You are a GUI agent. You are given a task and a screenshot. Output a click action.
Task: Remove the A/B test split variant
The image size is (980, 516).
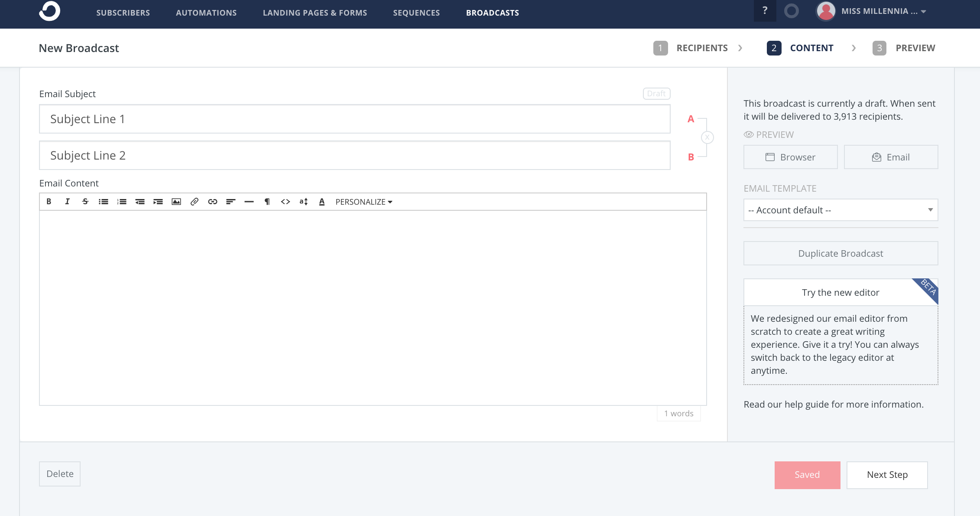coord(707,137)
